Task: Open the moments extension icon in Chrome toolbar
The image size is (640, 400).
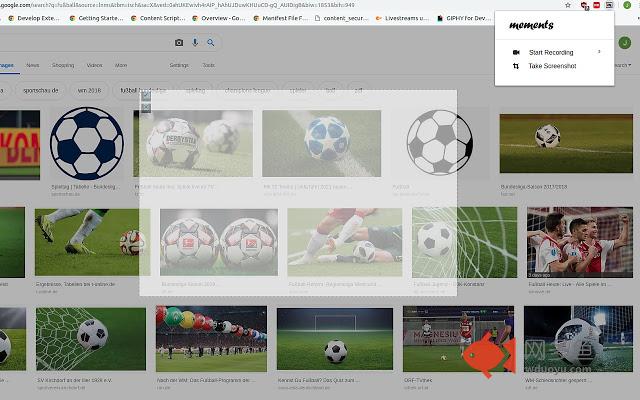Action: pos(609,5)
